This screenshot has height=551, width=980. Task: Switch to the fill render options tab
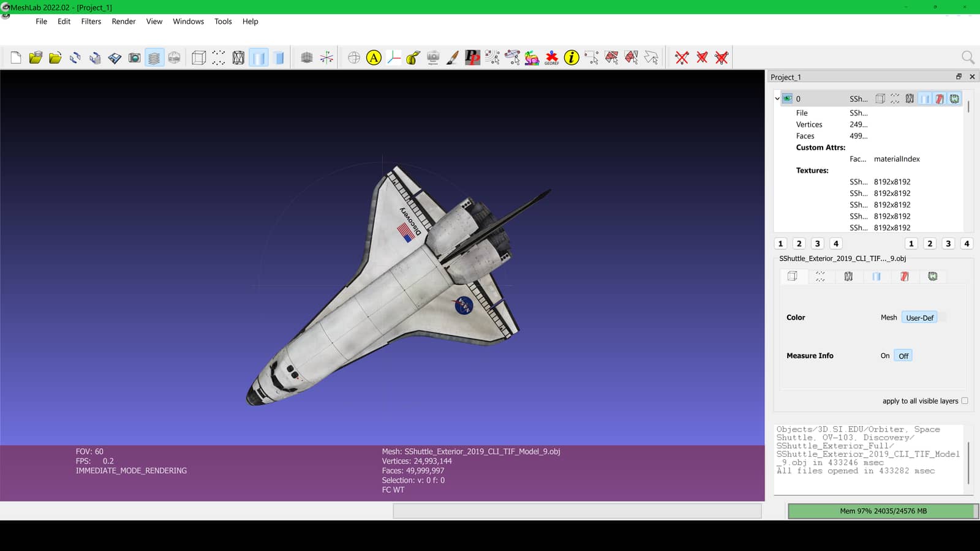click(876, 277)
